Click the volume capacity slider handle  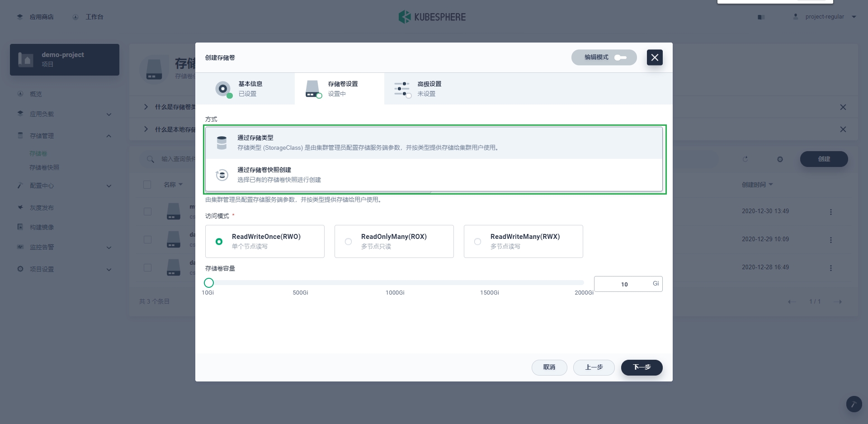coord(209,283)
